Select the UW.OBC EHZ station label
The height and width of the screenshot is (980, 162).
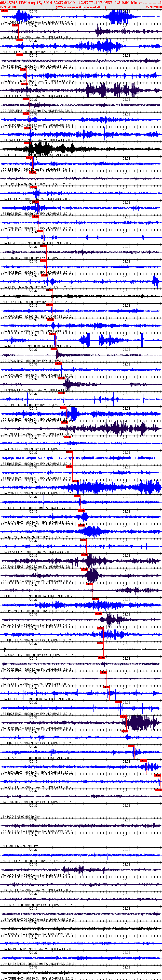coord(37,788)
